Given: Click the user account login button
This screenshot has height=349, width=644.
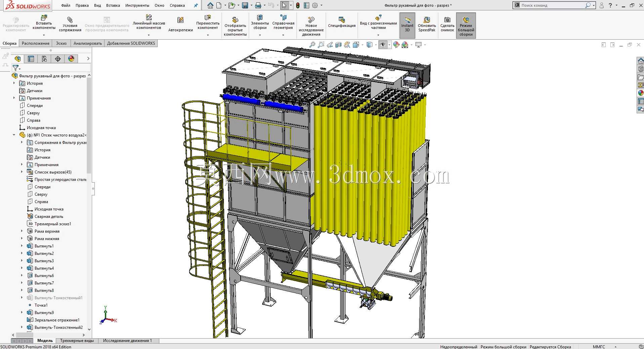Looking at the screenshot, I should point(602,5).
